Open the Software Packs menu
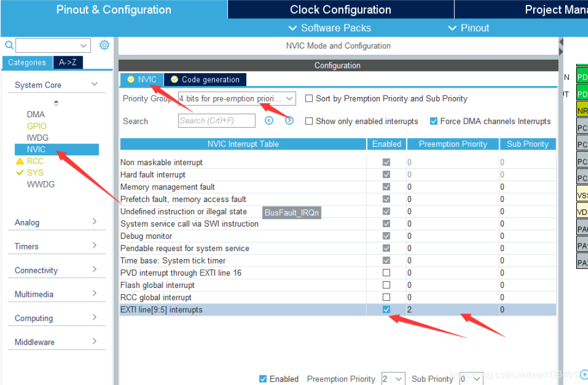Viewport: 588px width, 385px height. 329,28
